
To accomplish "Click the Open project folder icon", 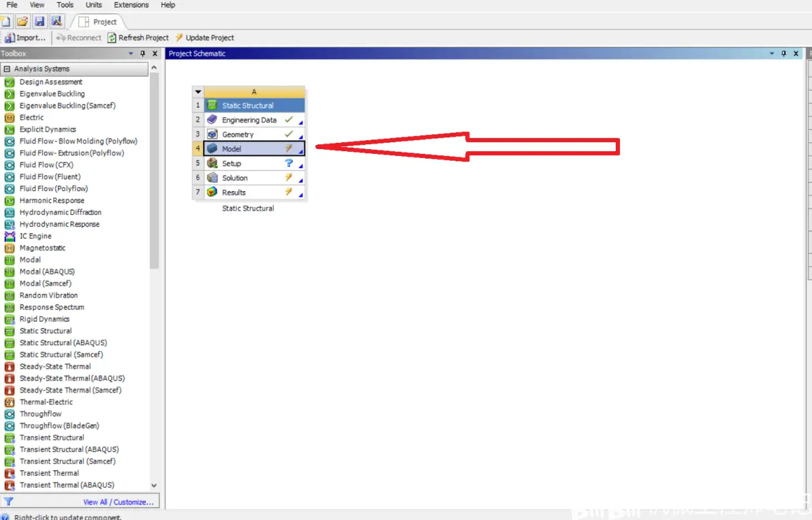I will click(x=22, y=22).
